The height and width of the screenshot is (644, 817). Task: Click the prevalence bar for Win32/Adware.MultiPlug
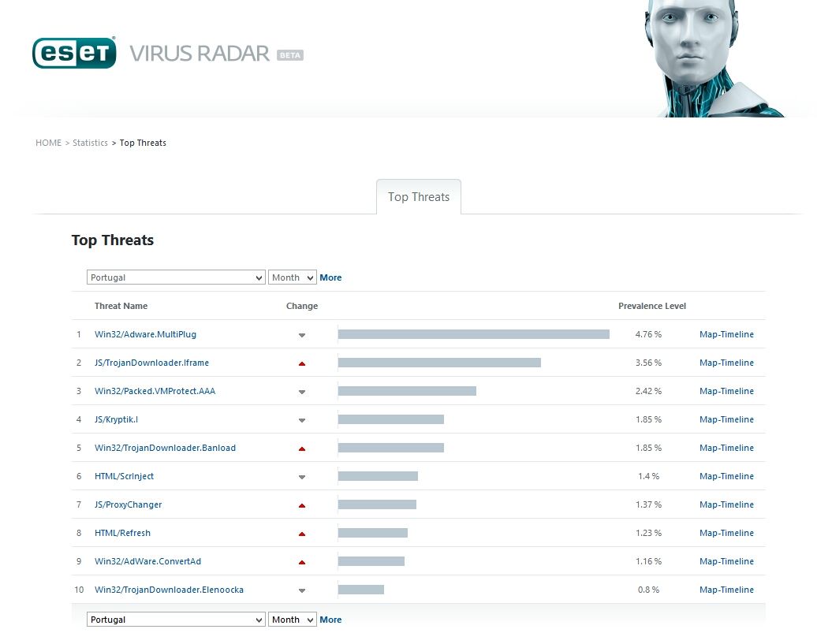(x=473, y=334)
